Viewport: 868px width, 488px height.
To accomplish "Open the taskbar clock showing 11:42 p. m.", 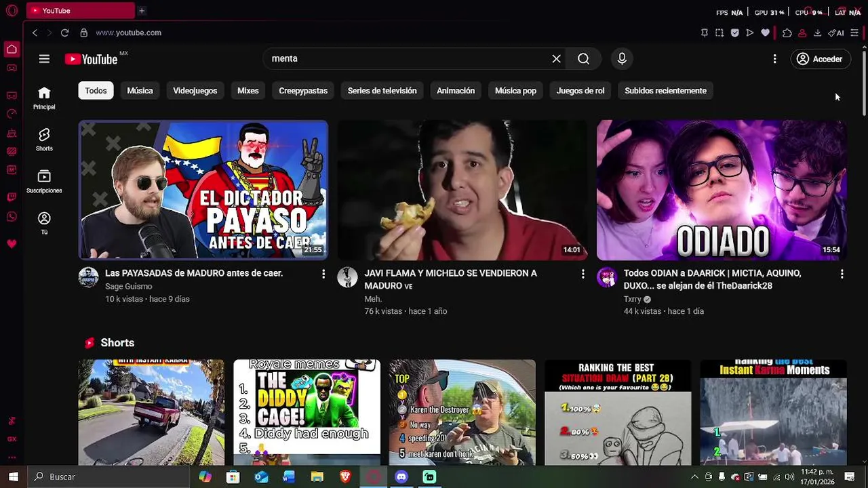I will [x=818, y=476].
